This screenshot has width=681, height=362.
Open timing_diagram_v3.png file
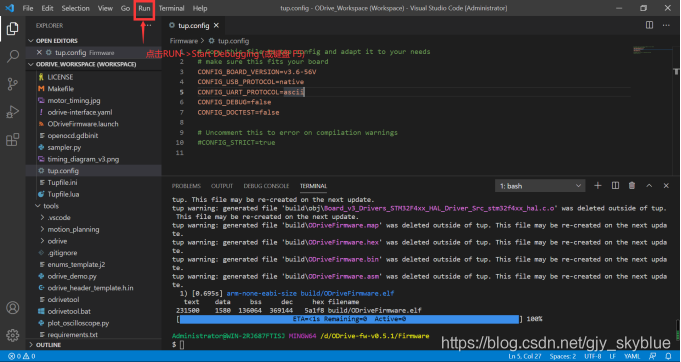point(83,159)
